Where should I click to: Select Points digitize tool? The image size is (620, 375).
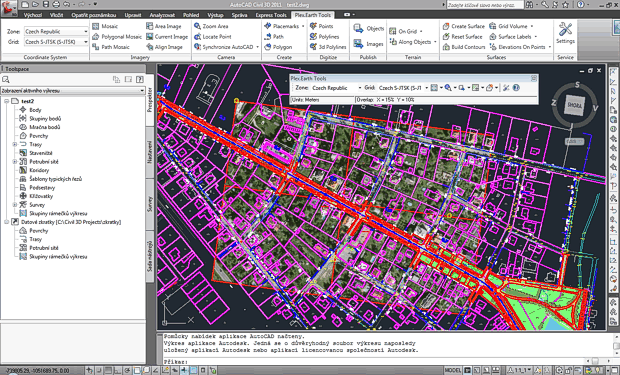tap(321, 26)
